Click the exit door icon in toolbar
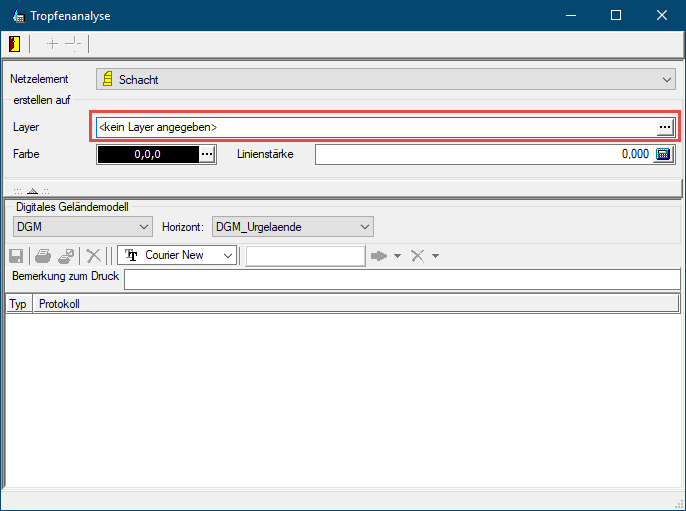Screen dimensions: 686x511 [15, 44]
